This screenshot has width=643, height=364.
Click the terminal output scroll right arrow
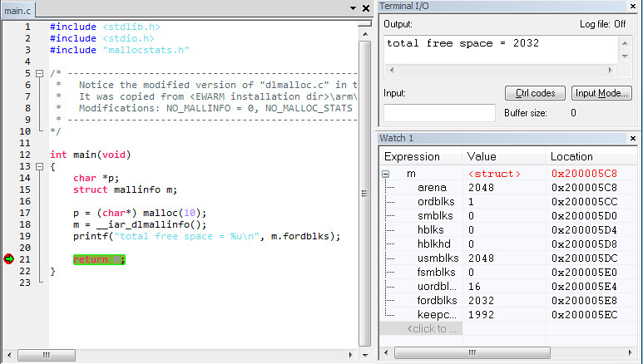coord(611,70)
